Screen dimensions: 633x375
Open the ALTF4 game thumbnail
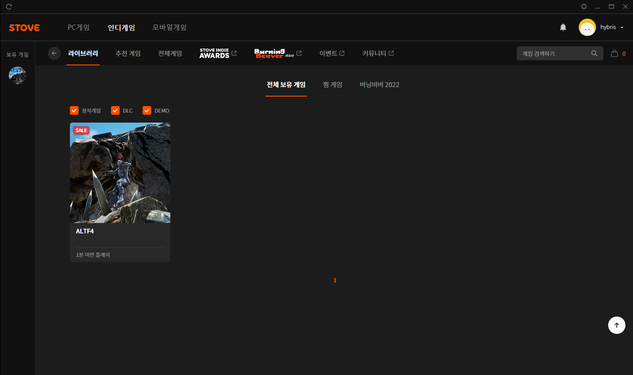[x=120, y=173]
